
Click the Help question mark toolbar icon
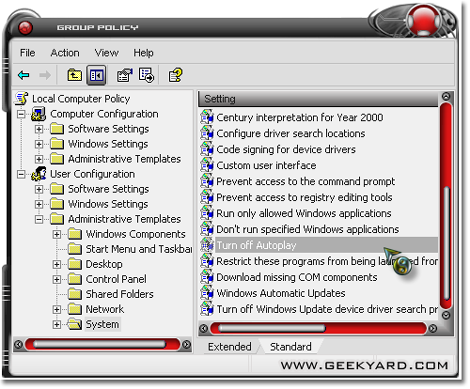pos(175,75)
